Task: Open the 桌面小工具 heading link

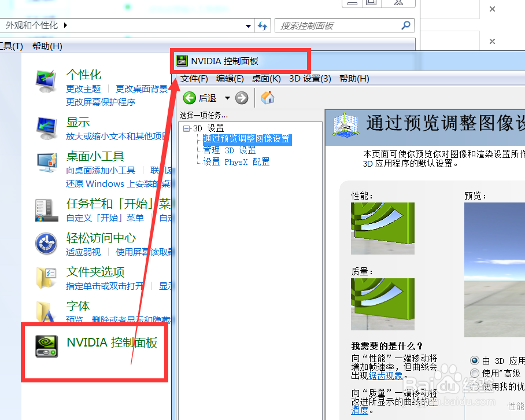Action: pos(95,156)
